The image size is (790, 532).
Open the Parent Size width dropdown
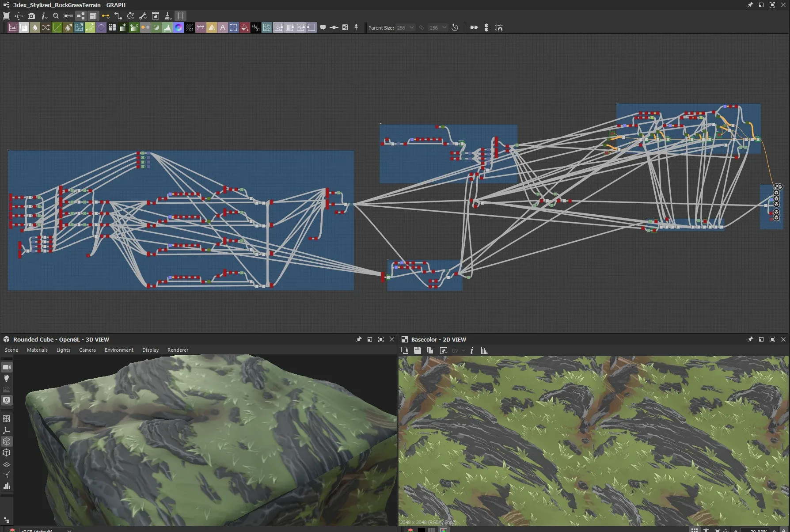click(x=405, y=28)
